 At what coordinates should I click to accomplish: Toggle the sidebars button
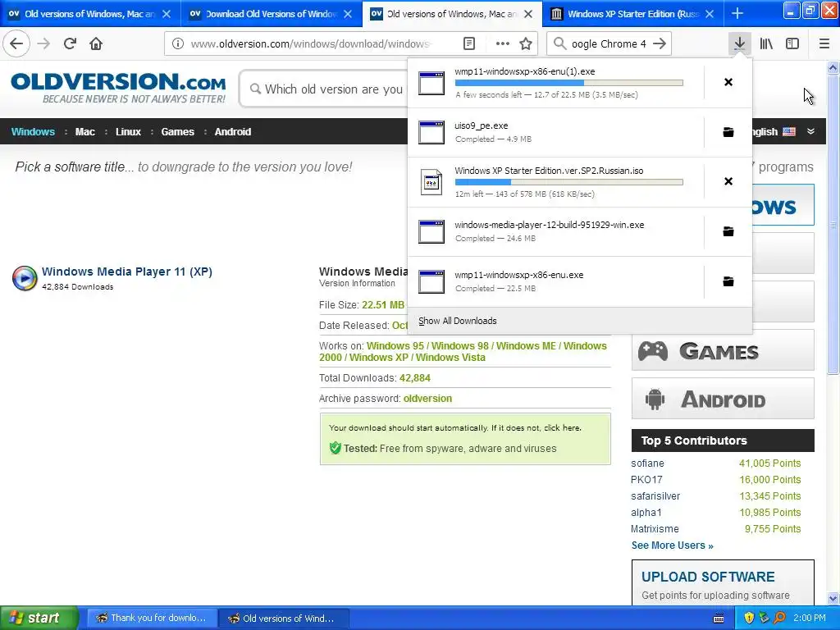pos(792,43)
